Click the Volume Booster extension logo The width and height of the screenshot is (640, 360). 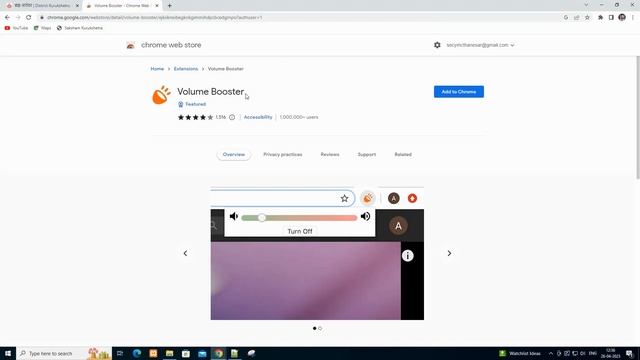coord(162,95)
